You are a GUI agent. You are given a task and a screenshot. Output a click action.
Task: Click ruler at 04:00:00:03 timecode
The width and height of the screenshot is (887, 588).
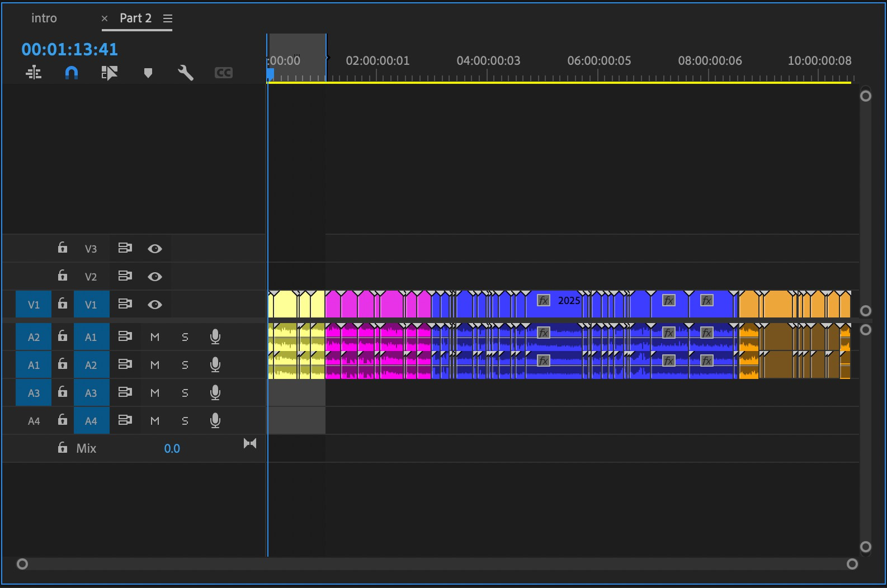488,60
